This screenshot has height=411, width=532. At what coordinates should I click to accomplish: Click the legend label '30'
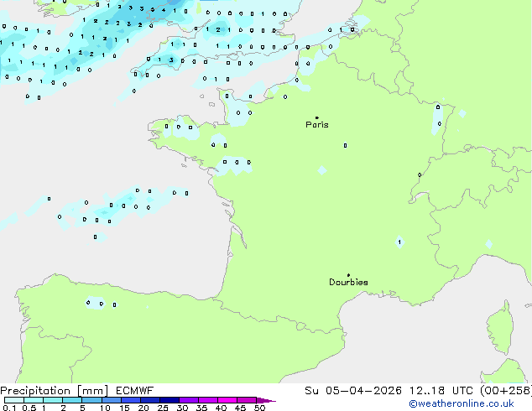182,408
